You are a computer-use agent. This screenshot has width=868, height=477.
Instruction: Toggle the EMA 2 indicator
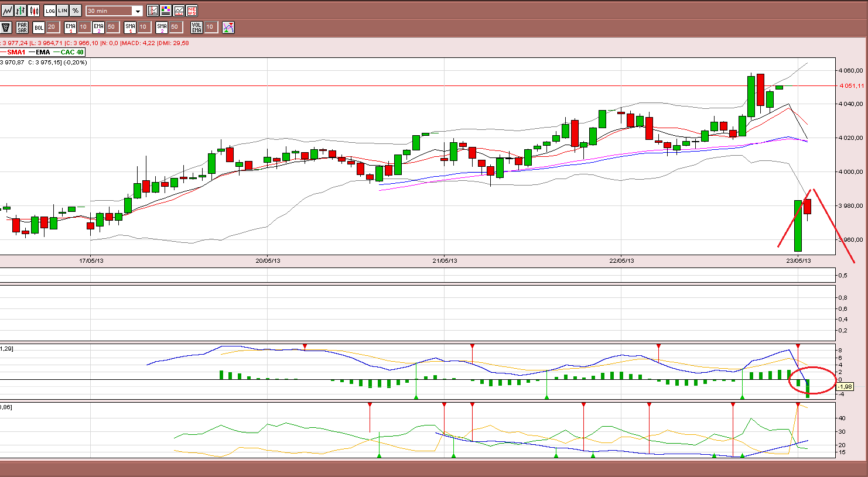[x=98, y=27]
